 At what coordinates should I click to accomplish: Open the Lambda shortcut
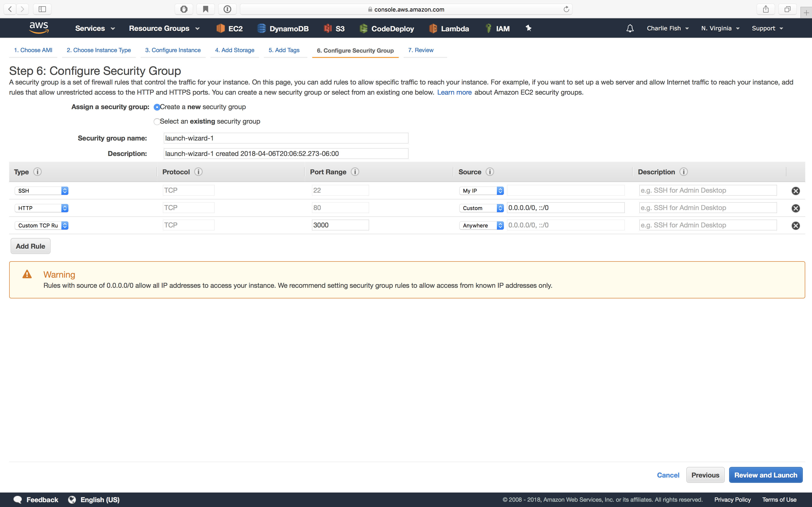pyautogui.click(x=449, y=28)
